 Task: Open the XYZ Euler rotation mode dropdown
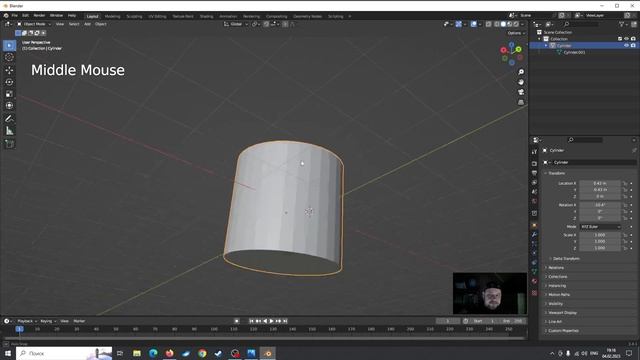[x=600, y=227]
